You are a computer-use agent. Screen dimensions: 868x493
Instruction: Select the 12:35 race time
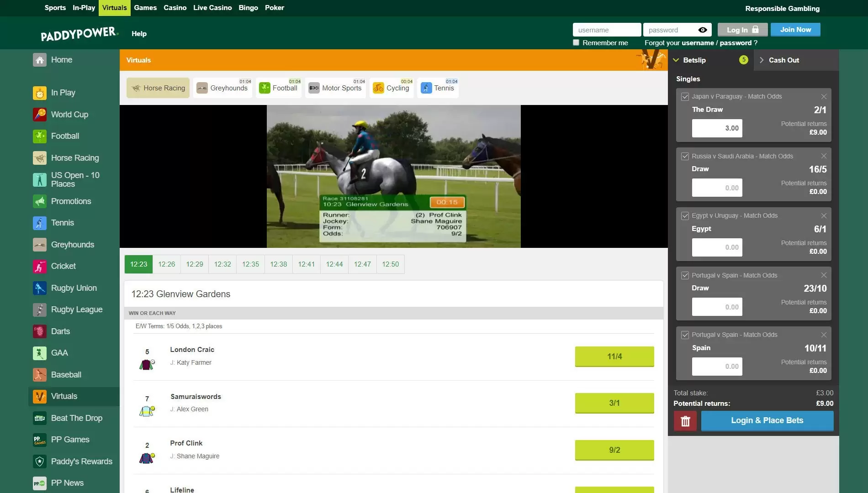[250, 264]
